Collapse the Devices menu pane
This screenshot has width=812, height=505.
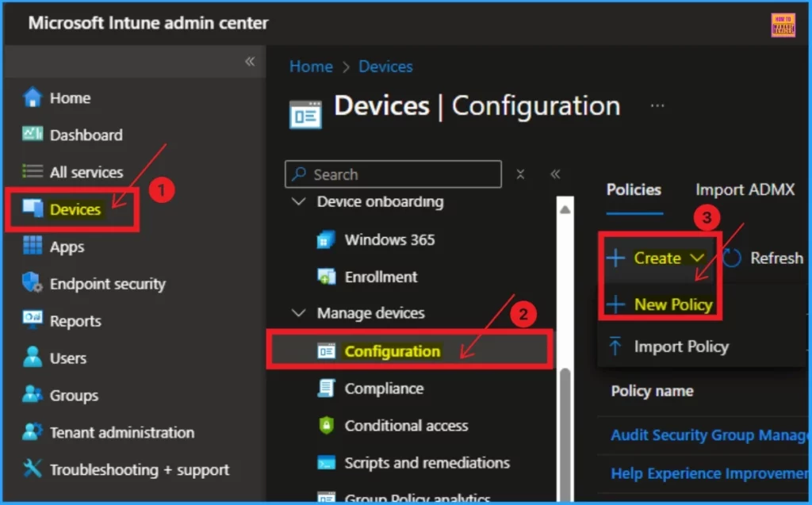point(555,174)
